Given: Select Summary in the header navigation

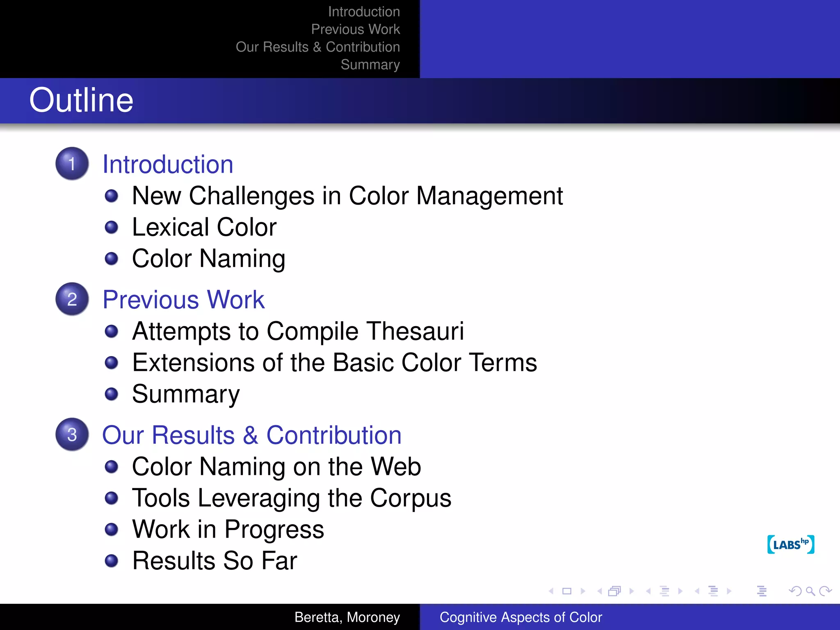Looking at the screenshot, I should coord(370,64).
